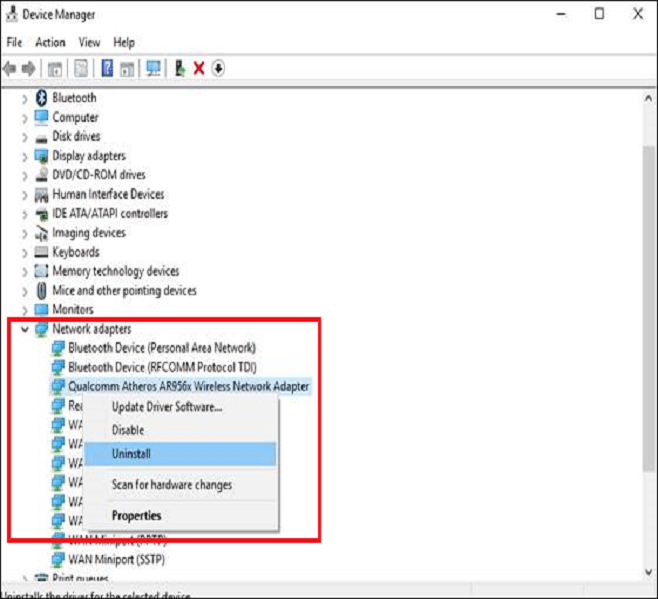Click the Network adapters category icon
This screenshot has width=658, height=599.
tap(41, 330)
